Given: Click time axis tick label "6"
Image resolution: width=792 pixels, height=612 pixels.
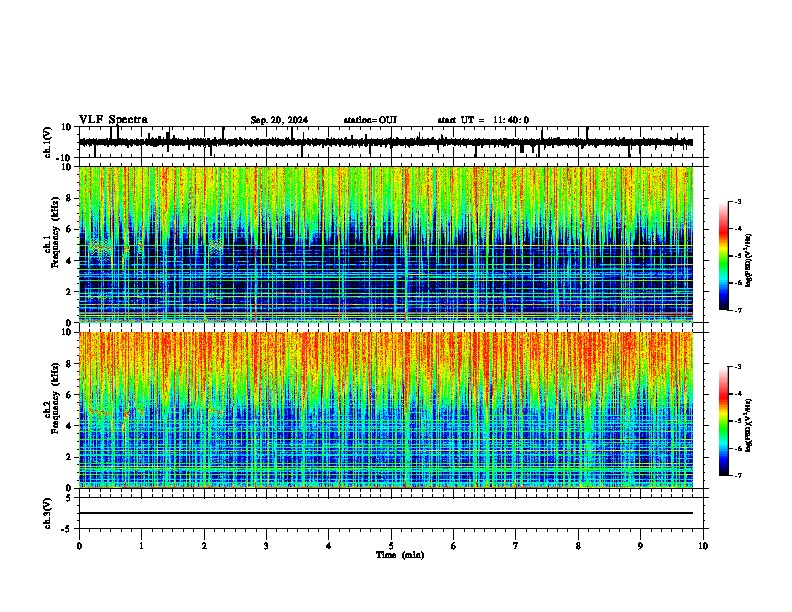Looking at the screenshot, I should point(454,546).
